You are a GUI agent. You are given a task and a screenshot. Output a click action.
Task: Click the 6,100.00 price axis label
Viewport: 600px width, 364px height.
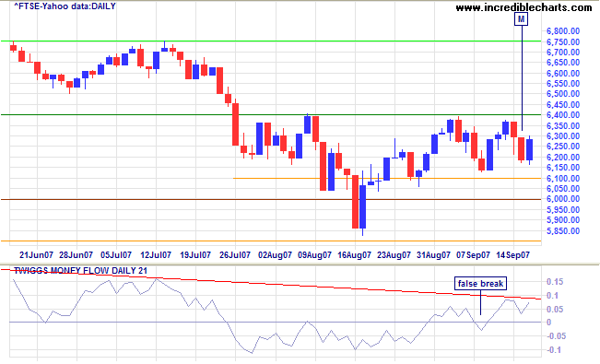[x=563, y=179]
